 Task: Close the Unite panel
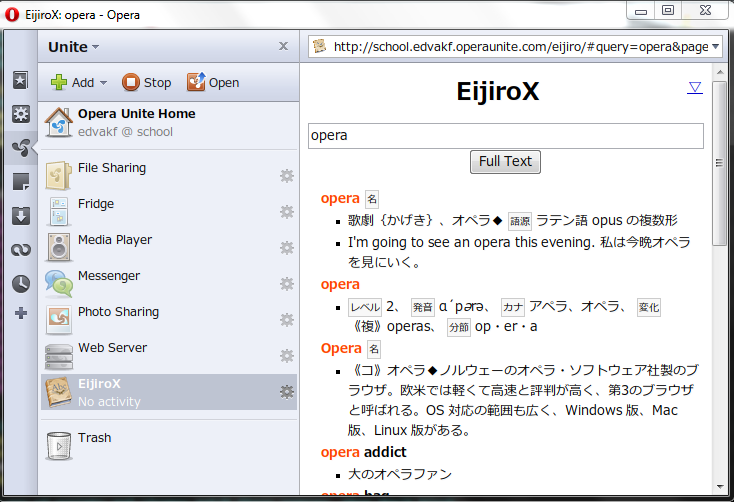(283, 46)
